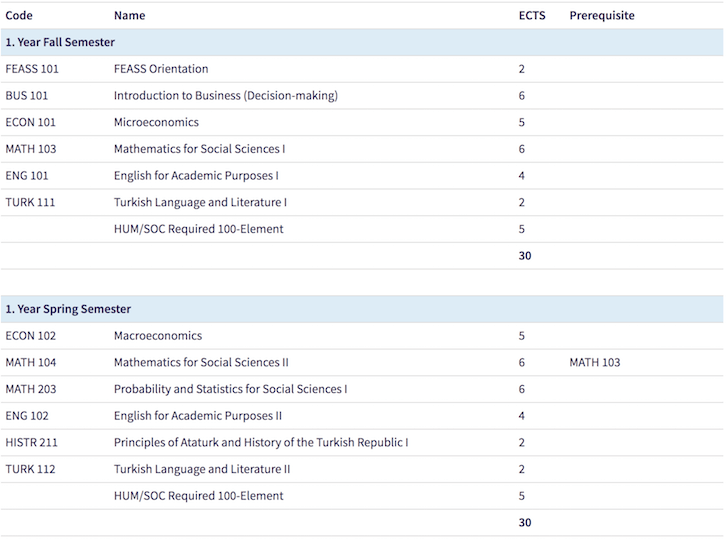Click the MATH 103 prerequisite entry
This screenshot has height=539, width=726.
click(x=595, y=363)
